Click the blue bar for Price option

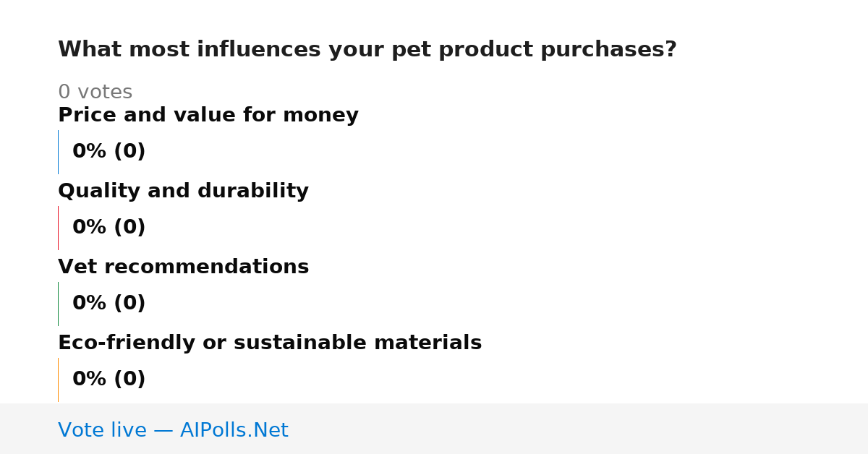[58, 152]
